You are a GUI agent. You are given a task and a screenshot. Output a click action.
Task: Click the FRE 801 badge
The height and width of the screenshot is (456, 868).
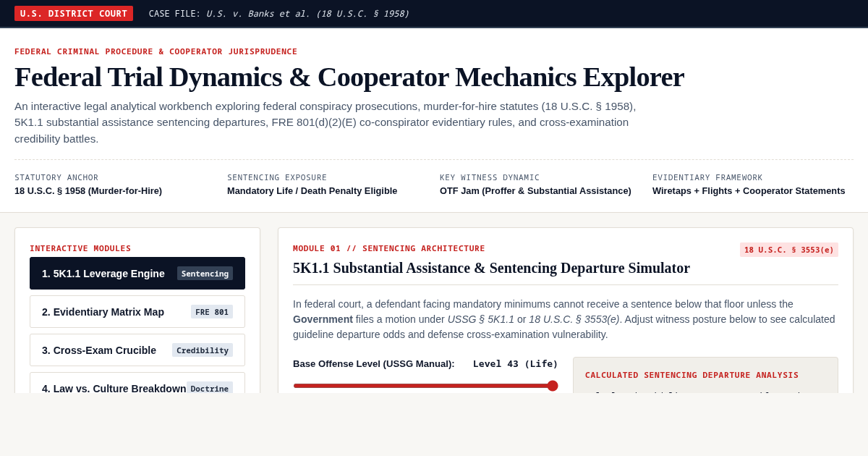[x=212, y=312]
